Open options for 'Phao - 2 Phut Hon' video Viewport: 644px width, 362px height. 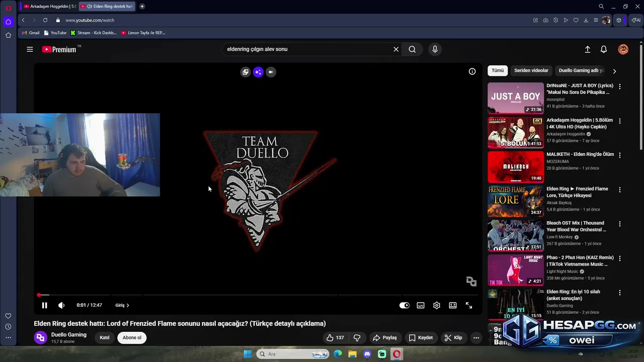click(x=620, y=258)
